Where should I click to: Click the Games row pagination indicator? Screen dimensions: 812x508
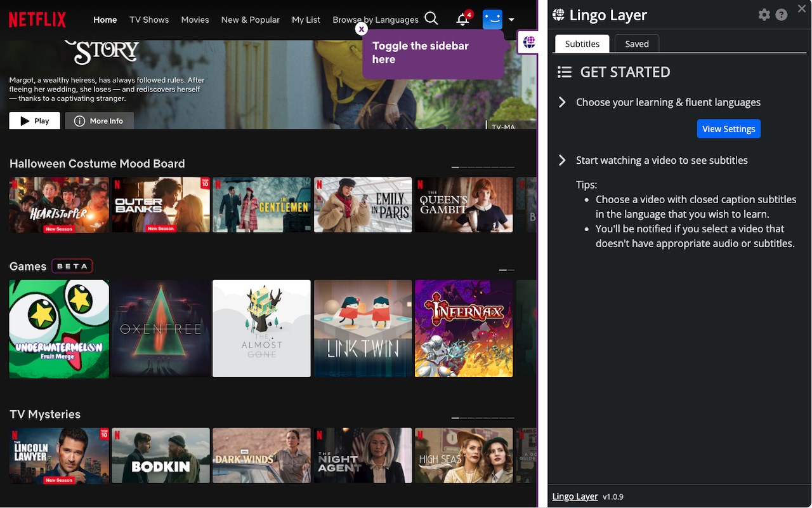click(x=507, y=270)
